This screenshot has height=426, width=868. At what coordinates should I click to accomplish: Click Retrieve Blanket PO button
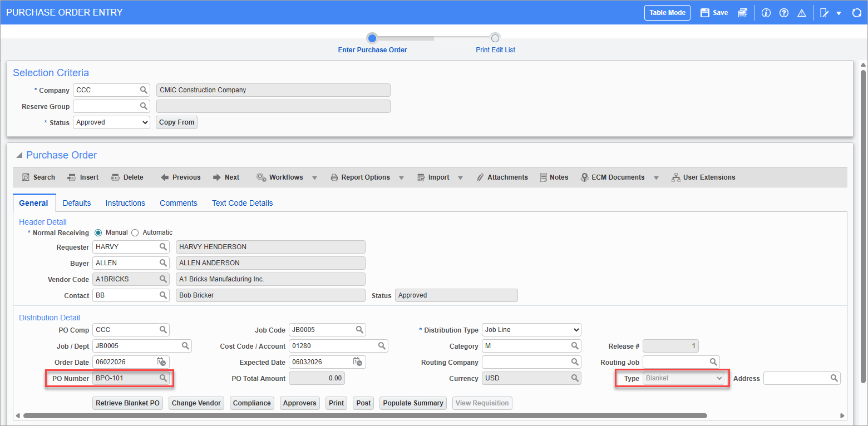[128, 403]
